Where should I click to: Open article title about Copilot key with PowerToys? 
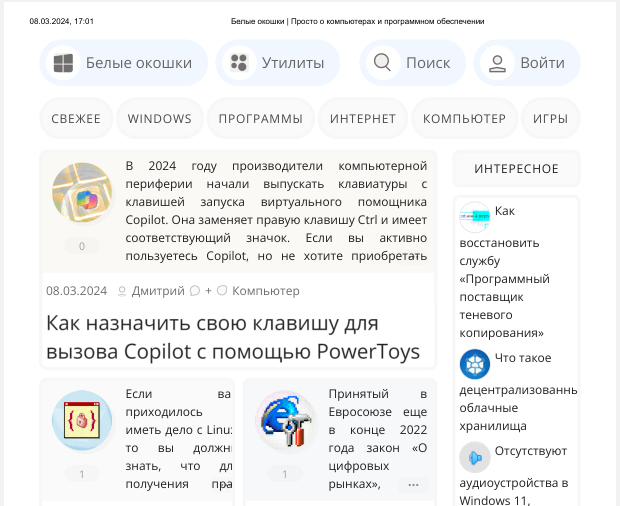point(233,337)
